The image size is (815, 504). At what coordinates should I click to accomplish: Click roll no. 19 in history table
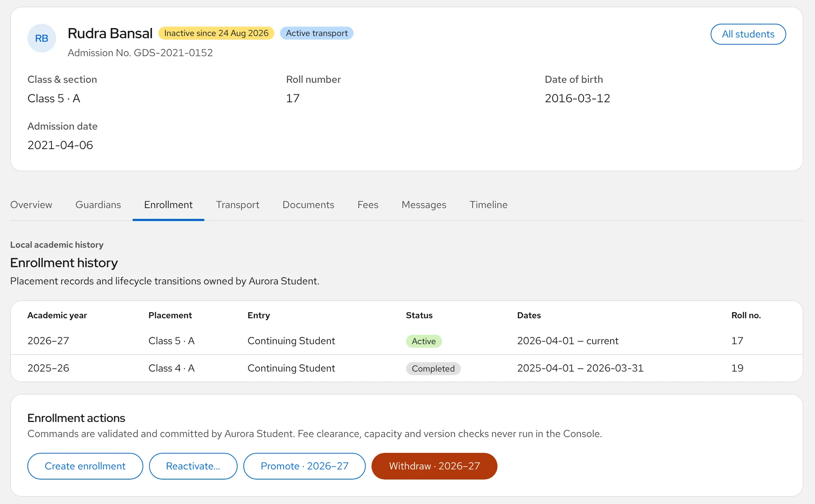point(737,368)
